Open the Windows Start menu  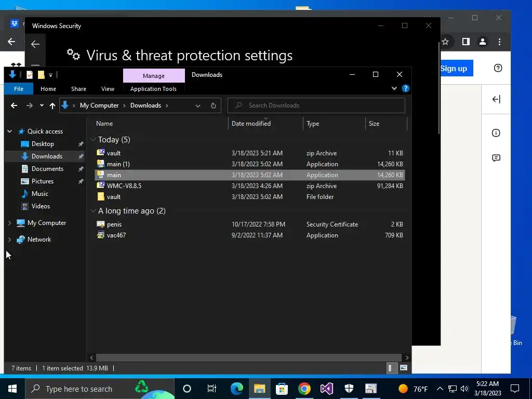[x=12, y=389]
